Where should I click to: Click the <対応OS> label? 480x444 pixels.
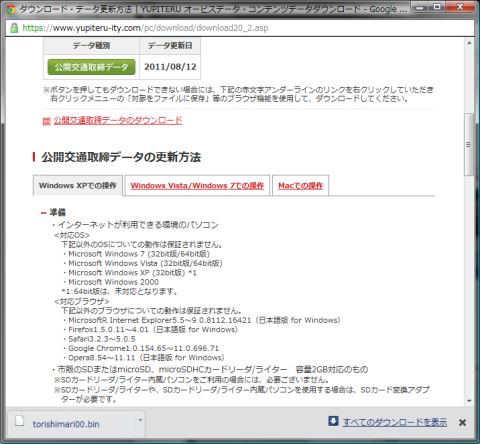point(72,235)
